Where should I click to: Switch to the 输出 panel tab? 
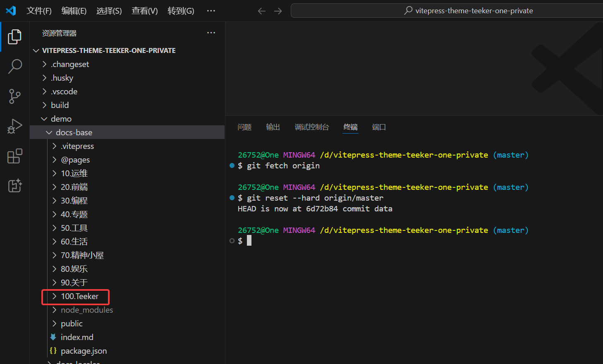[273, 127]
